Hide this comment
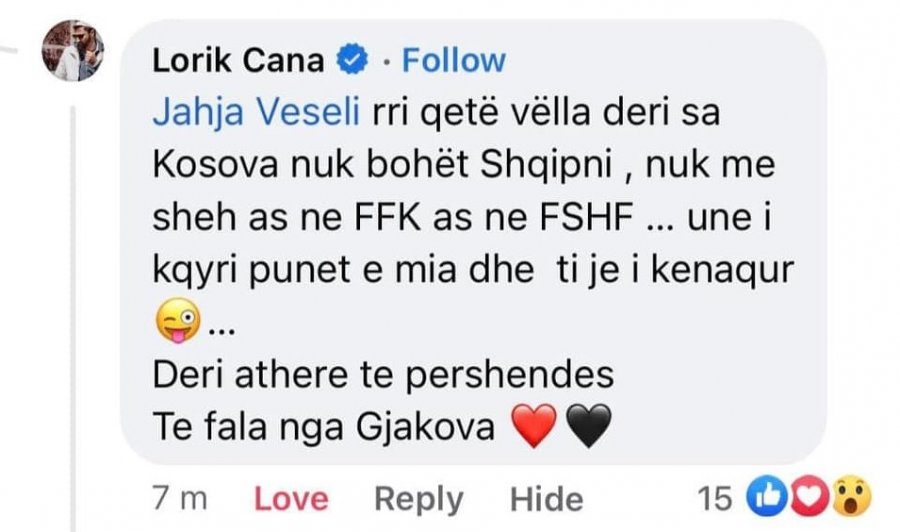The width and height of the screenshot is (900, 532). click(546, 499)
